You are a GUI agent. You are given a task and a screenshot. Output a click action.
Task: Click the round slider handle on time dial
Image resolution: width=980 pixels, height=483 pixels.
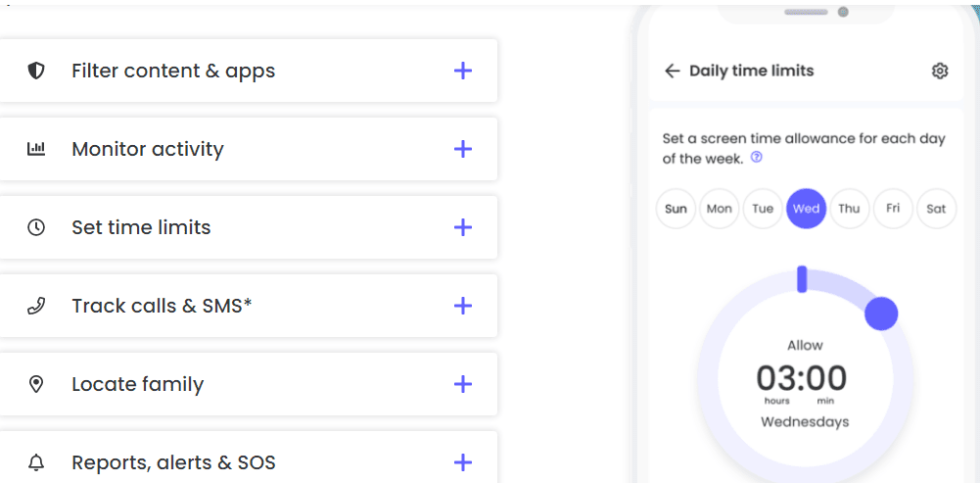click(881, 314)
